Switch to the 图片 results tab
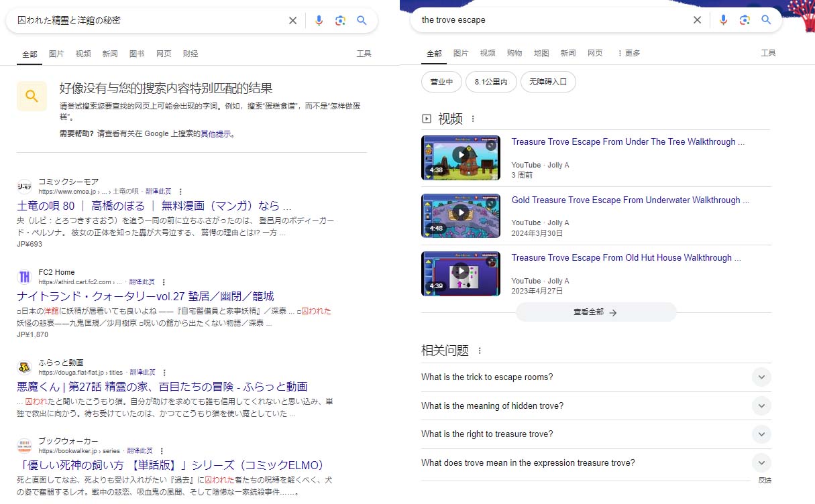The width and height of the screenshot is (815, 504). [x=57, y=53]
